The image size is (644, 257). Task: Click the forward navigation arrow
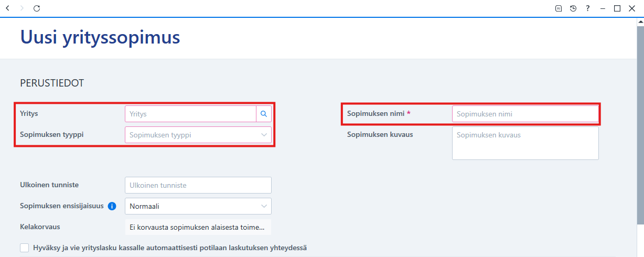22,8
